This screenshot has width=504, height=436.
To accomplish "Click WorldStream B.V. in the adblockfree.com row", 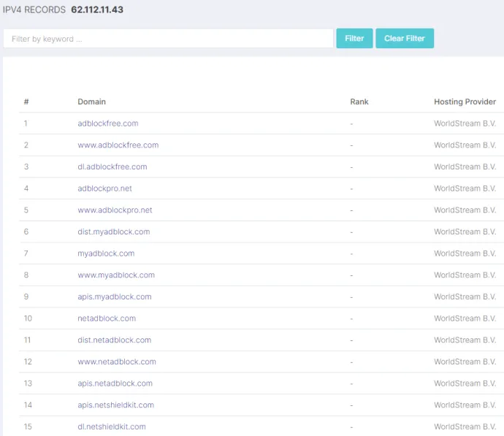I will [465, 123].
